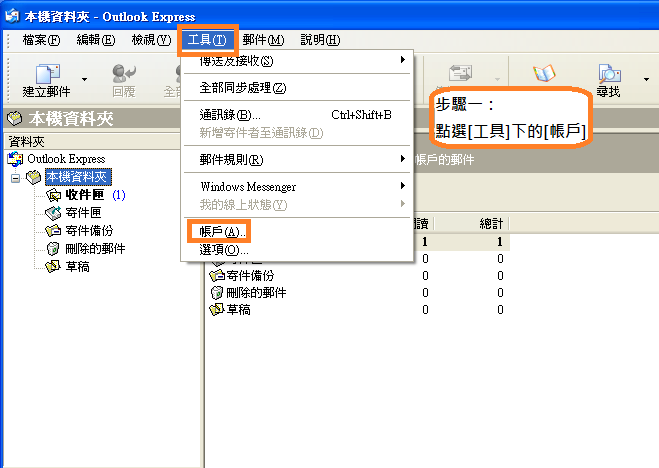Open 通訊錄(B)... from the Tools menu
Screen dimensions: 659x468
point(297,115)
